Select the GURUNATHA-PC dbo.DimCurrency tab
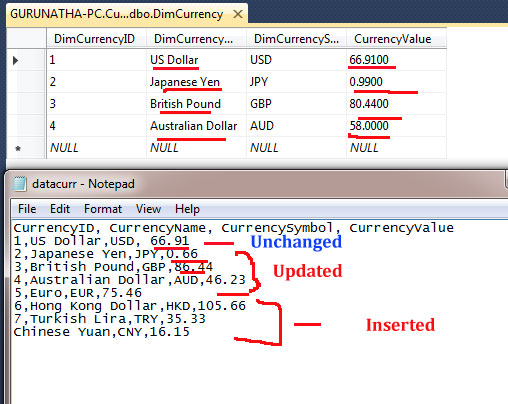The image size is (508, 404). [x=127, y=15]
